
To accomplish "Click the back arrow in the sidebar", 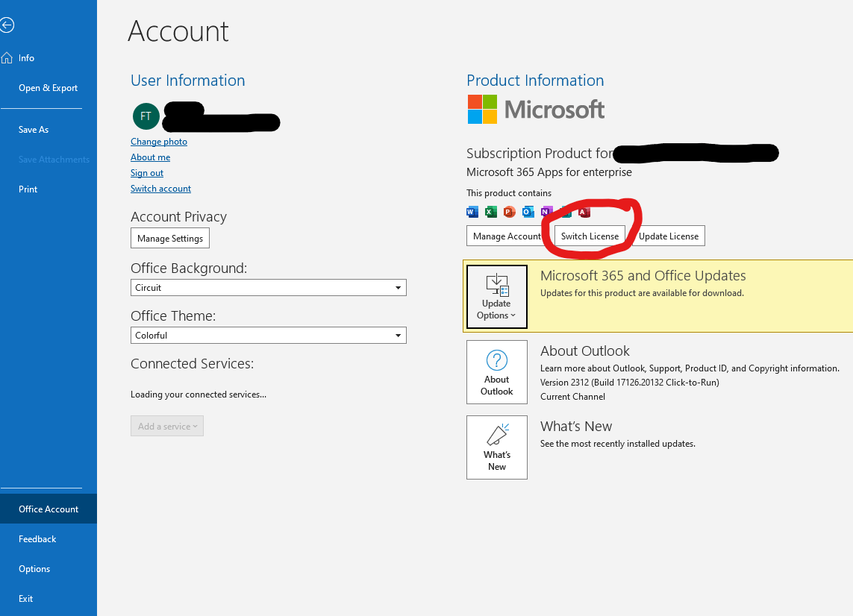I will pyautogui.click(x=7, y=25).
